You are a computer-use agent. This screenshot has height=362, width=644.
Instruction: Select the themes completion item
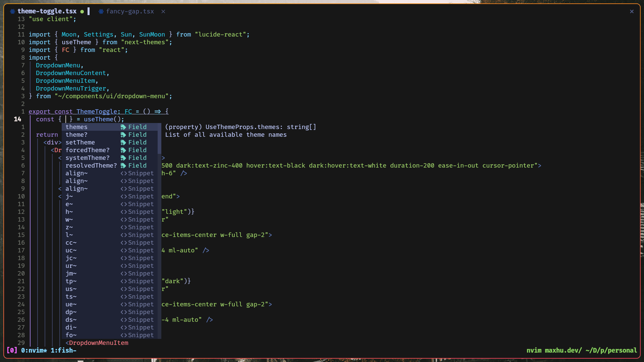tap(76, 127)
